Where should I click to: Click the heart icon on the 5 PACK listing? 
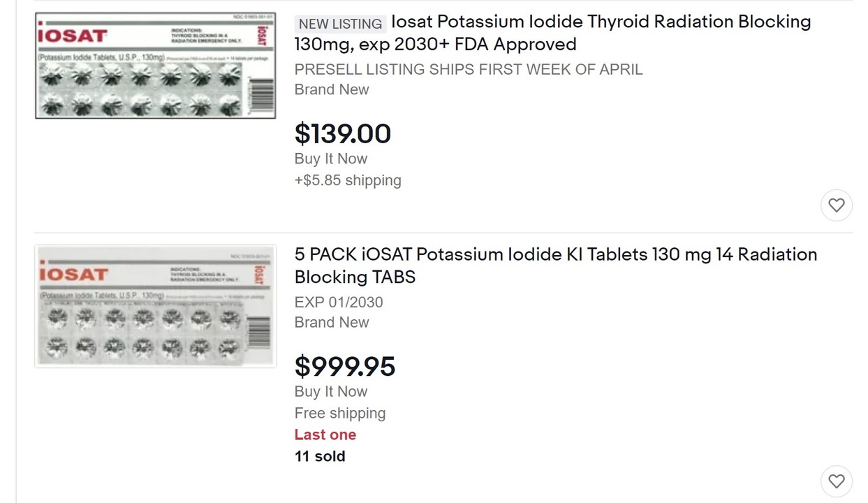click(x=836, y=481)
